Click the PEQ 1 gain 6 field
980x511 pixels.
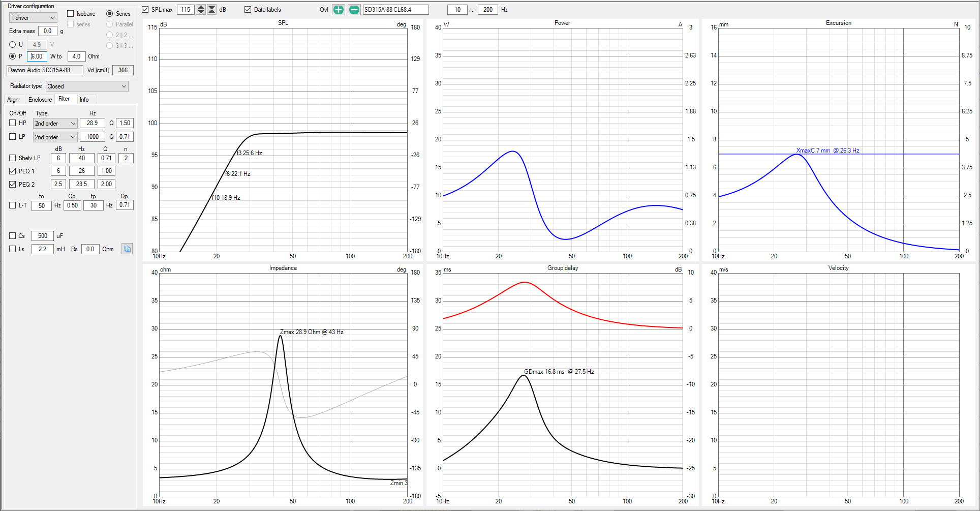point(58,171)
